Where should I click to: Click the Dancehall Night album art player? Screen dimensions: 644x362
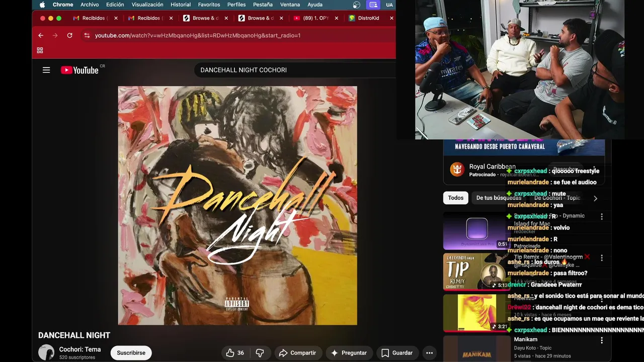coord(237,206)
